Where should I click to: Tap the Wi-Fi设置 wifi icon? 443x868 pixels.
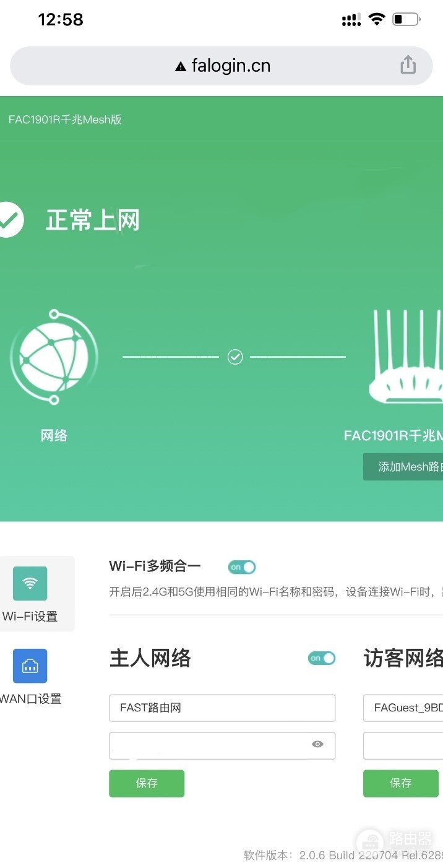tap(30, 583)
